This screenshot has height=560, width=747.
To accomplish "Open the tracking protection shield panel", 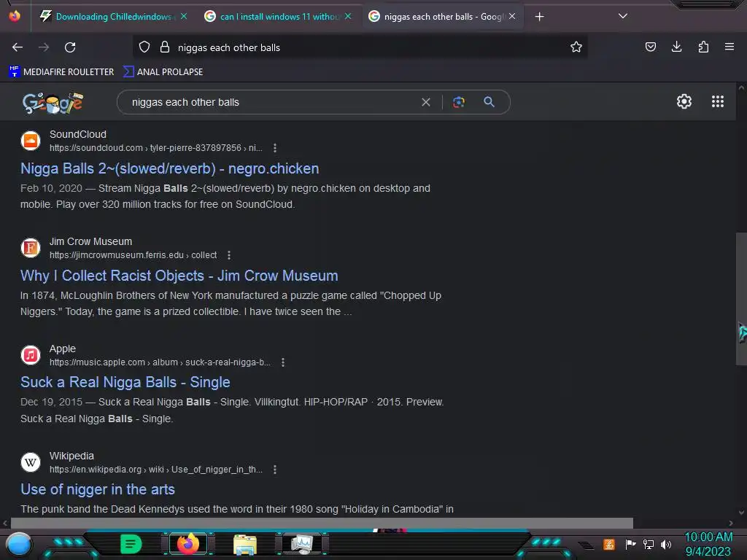I will (x=144, y=47).
